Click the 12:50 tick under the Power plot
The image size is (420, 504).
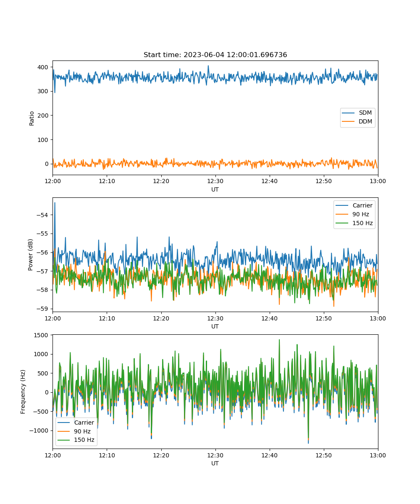pyautogui.click(x=323, y=318)
